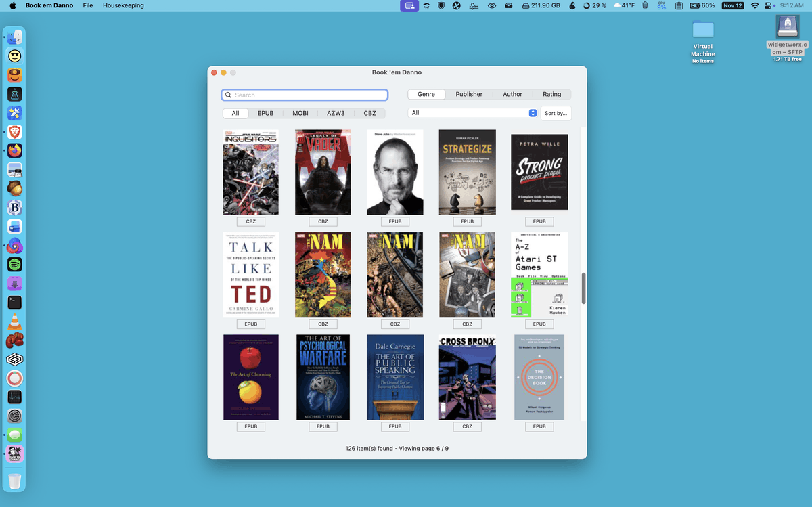The image size is (812, 507).
Task: Open Spotify from the dock
Action: point(15,264)
